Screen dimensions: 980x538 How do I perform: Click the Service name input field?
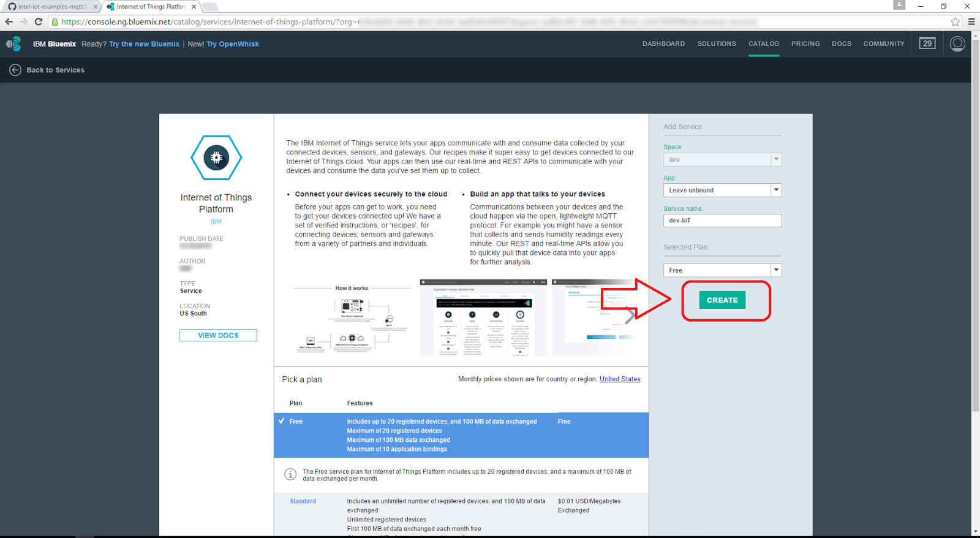pos(722,221)
